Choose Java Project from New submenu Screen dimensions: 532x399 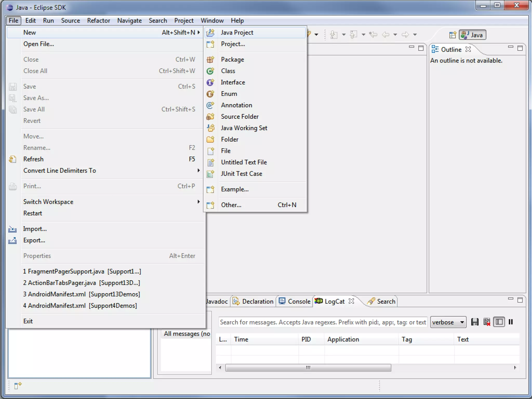click(237, 32)
